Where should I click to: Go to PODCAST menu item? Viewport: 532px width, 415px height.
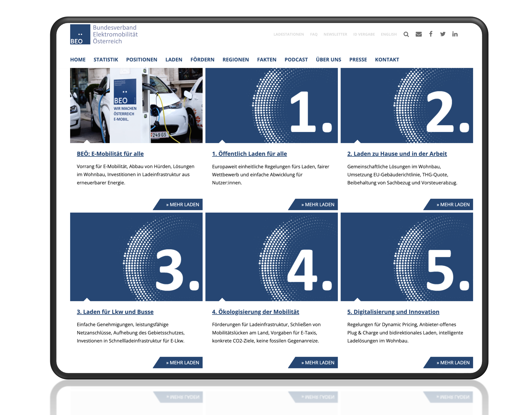tap(296, 60)
